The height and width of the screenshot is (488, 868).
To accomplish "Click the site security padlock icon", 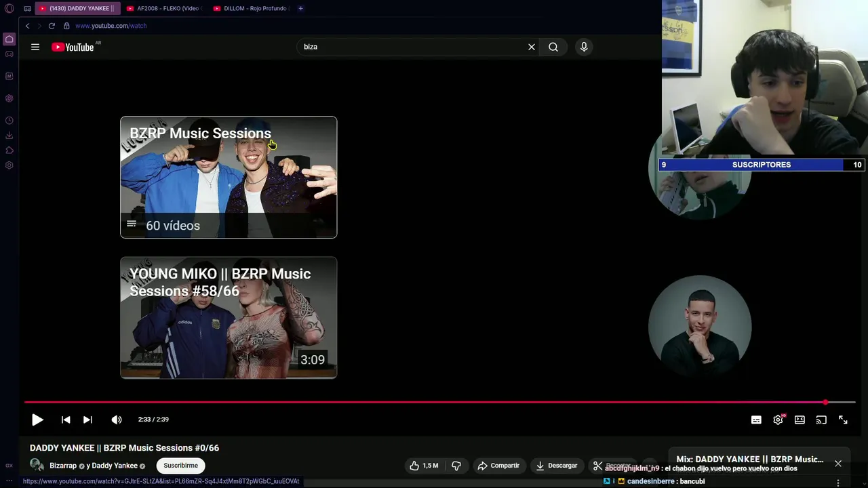I will click(66, 26).
